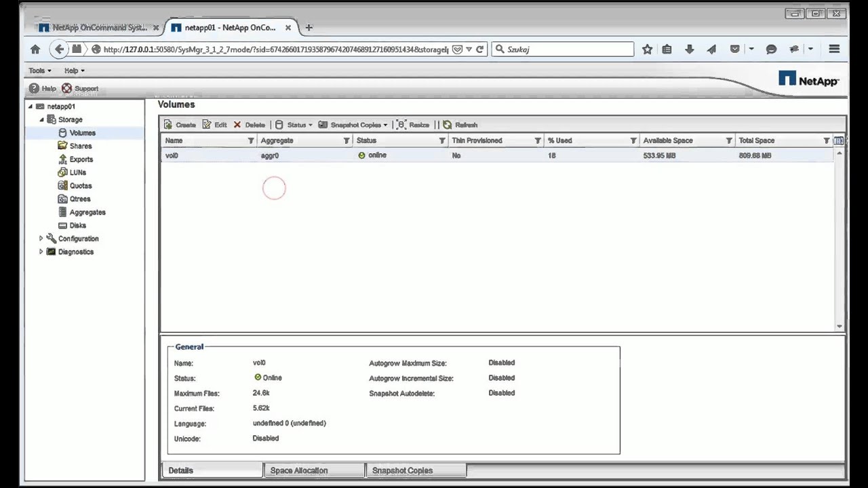Switch to the Space Allocation tab
Viewport: 868px width, 488px height.
pyautogui.click(x=314, y=470)
